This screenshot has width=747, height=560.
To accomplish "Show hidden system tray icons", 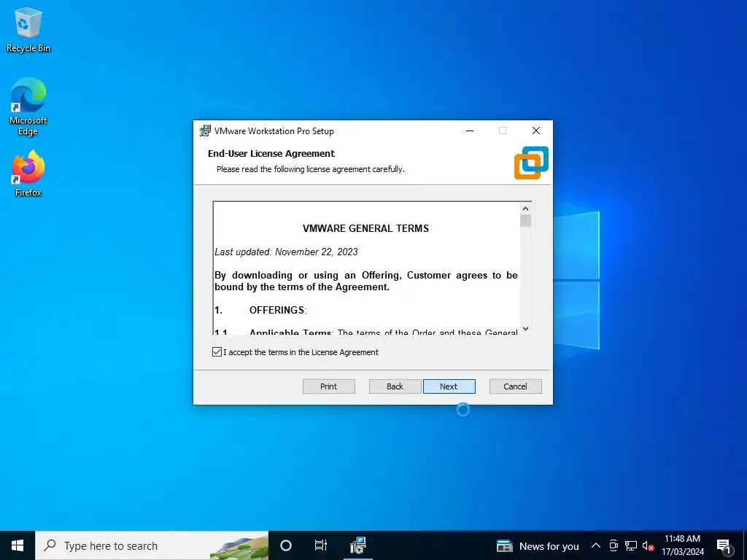I will click(595, 545).
